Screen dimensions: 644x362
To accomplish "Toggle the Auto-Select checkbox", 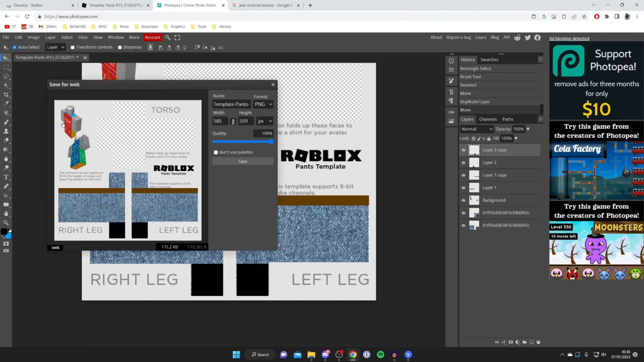I will coord(14,47).
